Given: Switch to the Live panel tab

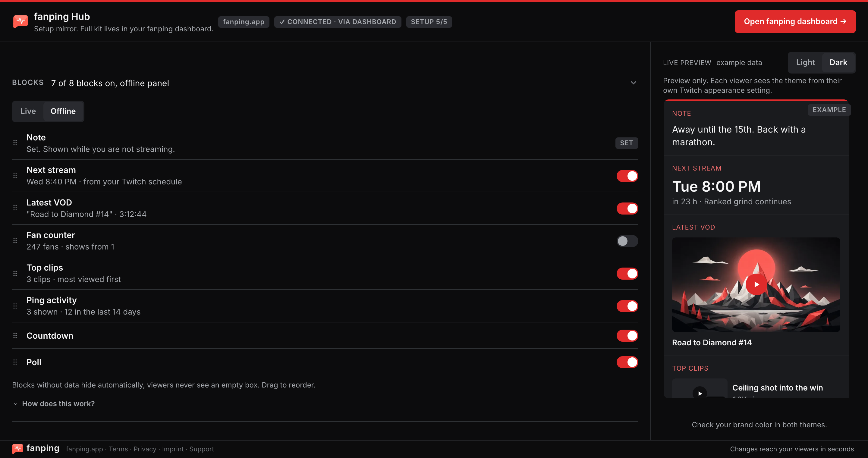Looking at the screenshot, I should [x=28, y=111].
